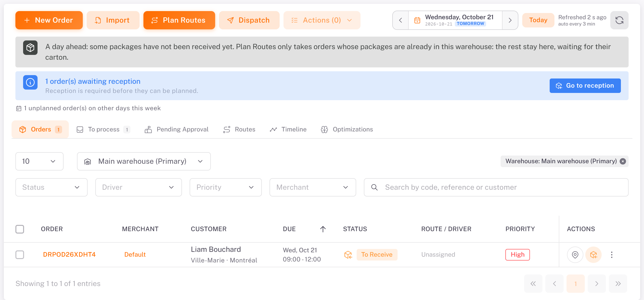This screenshot has height=300, width=644.
Task: Switch to the To process tab
Action: [x=103, y=129]
